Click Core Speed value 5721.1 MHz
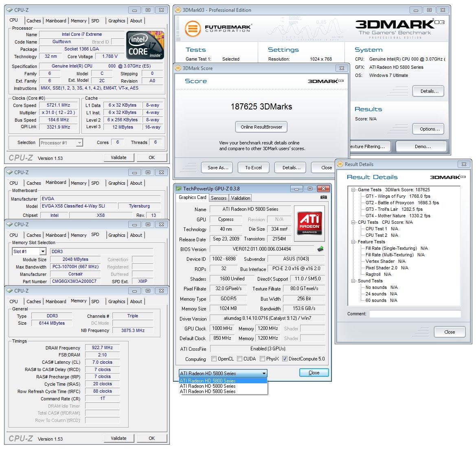The width and height of the screenshot is (476, 450). tap(58, 105)
